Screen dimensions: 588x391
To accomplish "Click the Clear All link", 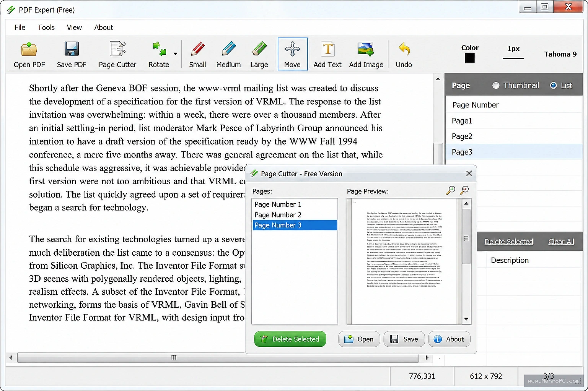I will click(x=561, y=242).
